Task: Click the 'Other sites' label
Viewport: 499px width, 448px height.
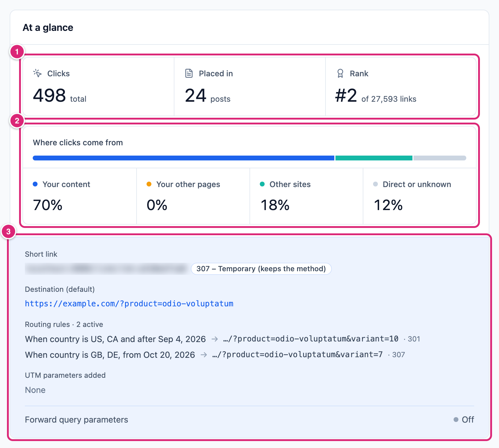Action: (x=290, y=184)
